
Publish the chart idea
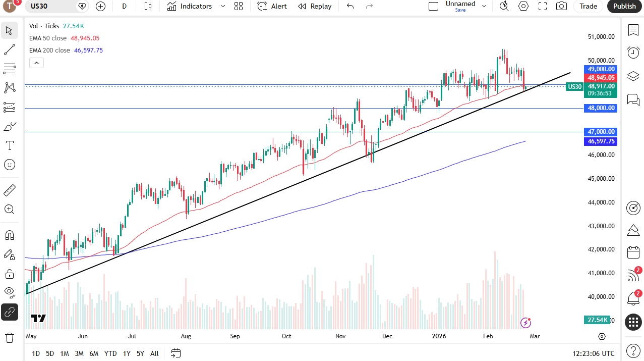625,6
